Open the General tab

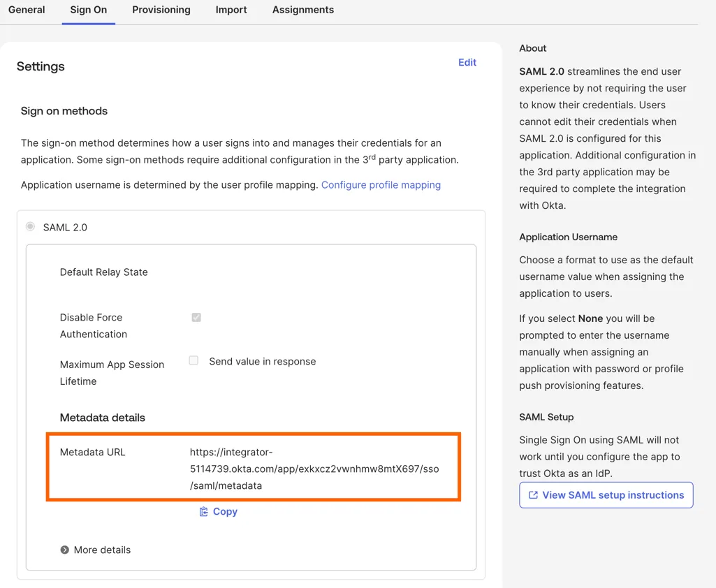tap(27, 10)
